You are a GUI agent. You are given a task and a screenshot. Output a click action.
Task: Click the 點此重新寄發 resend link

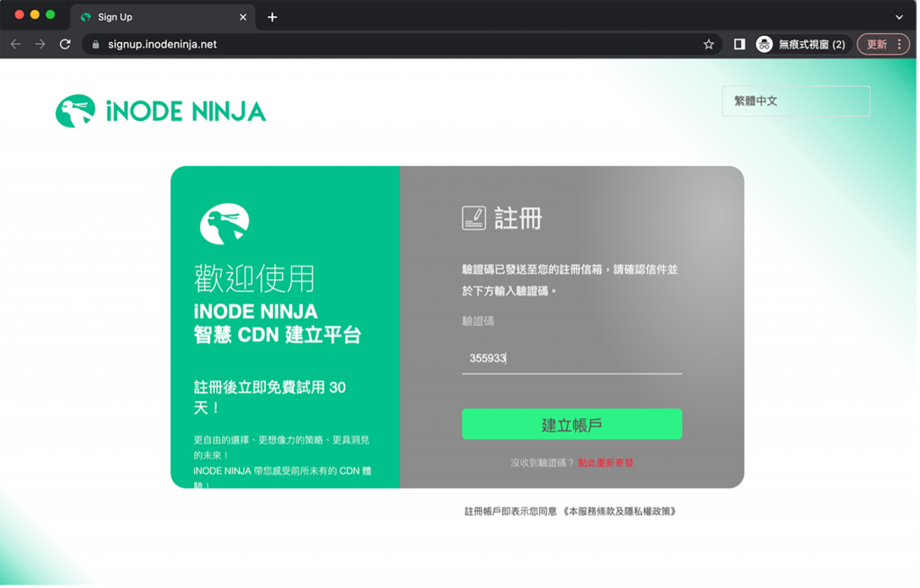pyautogui.click(x=606, y=463)
